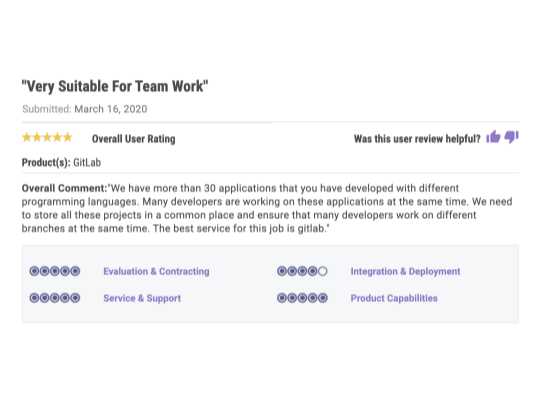540x400 pixels.
Task: Select first rating circle of Evaluation & Contracting
Action: click(x=34, y=271)
